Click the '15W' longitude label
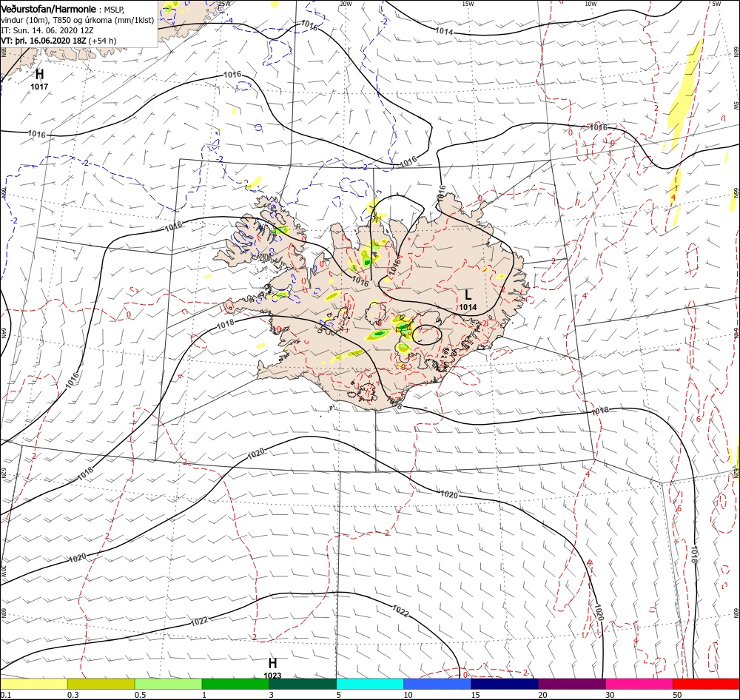 point(468,3)
